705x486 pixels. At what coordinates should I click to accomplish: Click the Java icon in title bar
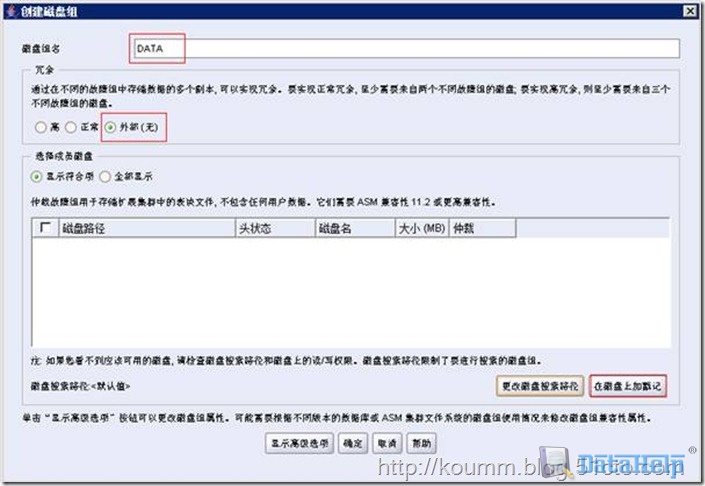[x=12, y=11]
